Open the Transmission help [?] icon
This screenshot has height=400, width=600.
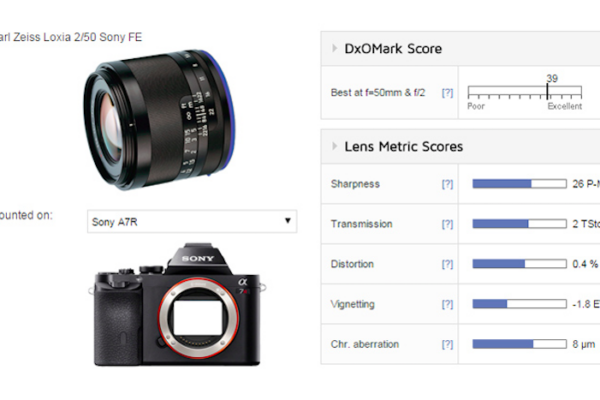pyautogui.click(x=447, y=224)
